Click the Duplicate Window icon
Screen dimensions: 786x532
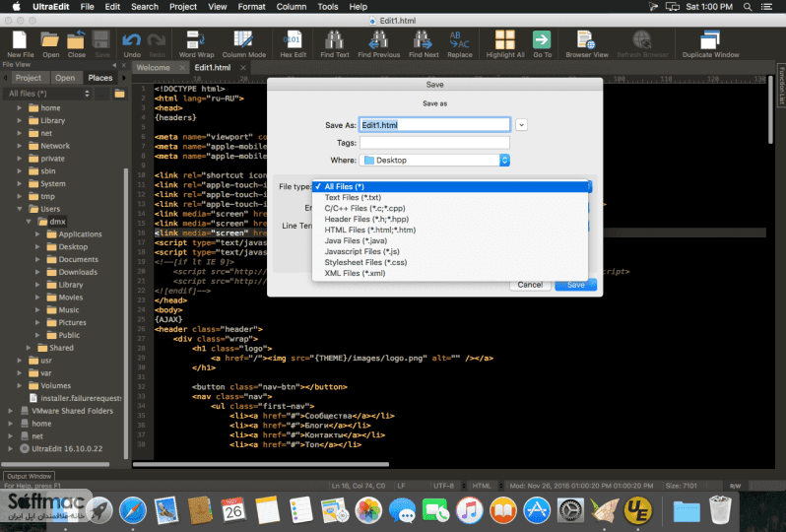(710, 43)
